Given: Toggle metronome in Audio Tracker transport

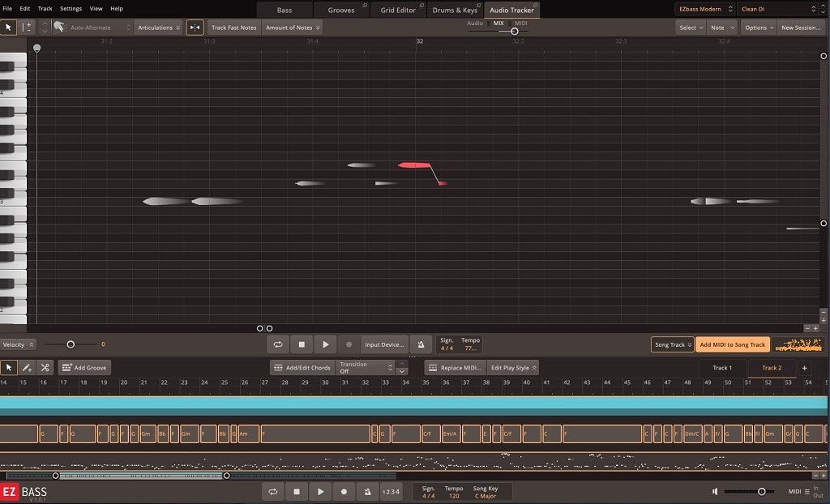Looking at the screenshot, I should click(x=421, y=344).
